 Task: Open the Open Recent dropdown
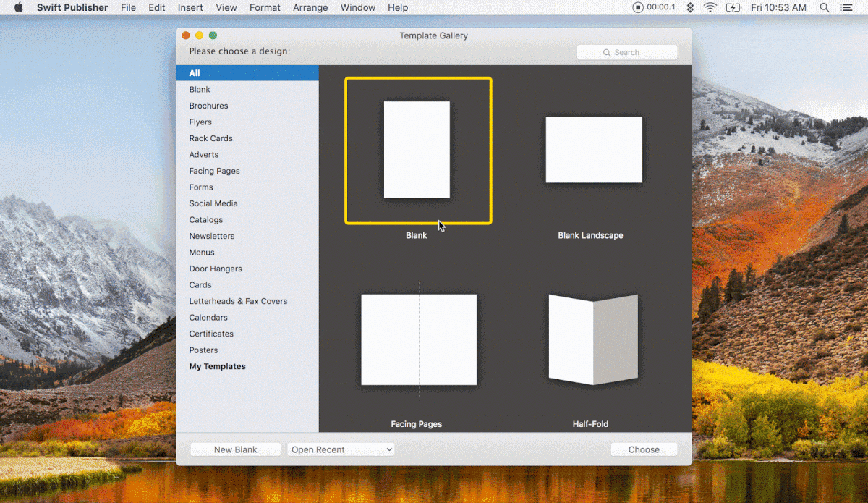click(341, 449)
